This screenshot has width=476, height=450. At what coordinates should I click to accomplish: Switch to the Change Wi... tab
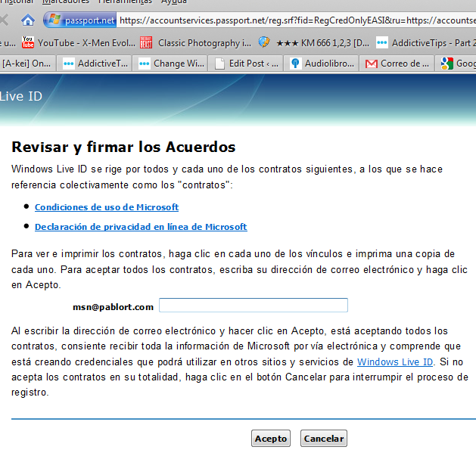(171, 64)
